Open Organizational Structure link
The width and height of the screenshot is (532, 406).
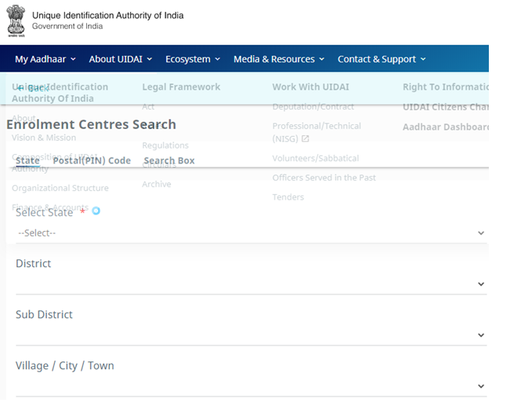60,188
